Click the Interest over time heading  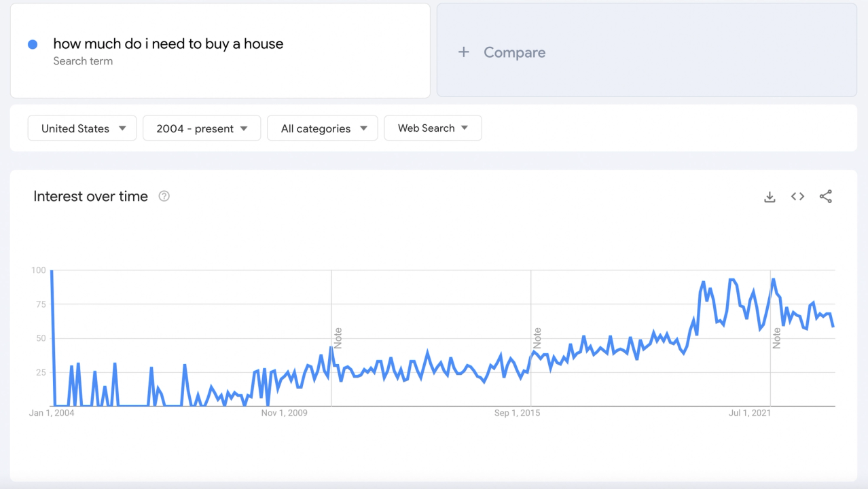[90, 196]
